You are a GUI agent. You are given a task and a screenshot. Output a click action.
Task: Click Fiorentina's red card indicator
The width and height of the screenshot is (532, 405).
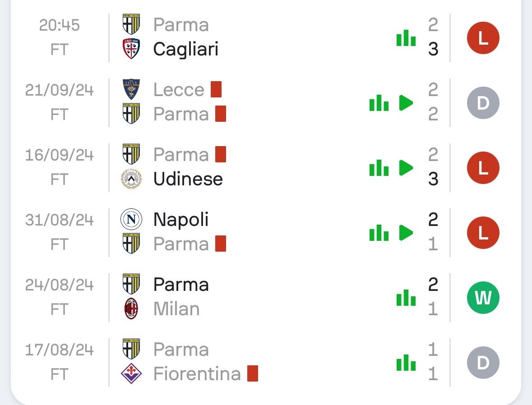coord(253,374)
